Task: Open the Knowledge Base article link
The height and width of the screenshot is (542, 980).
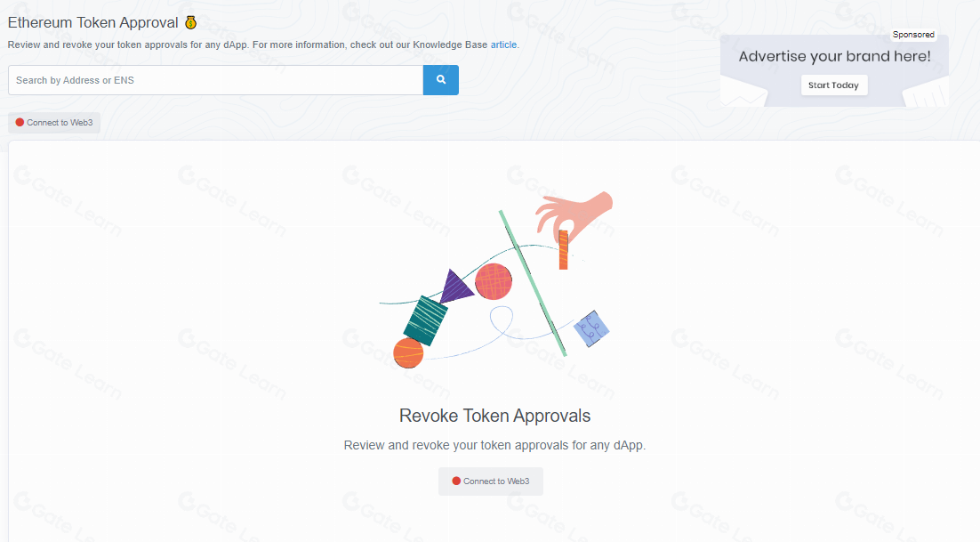Action: coord(504,44)
